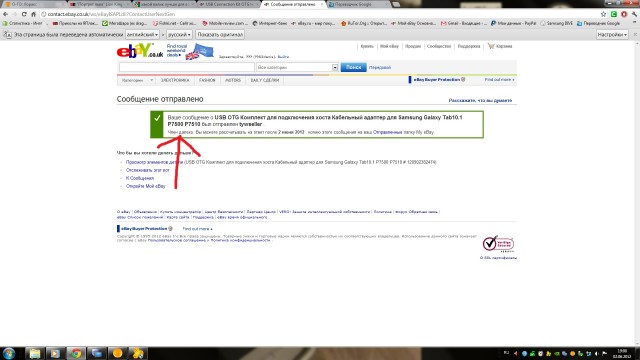Viewport: 640px width, 360px height.
Task: Launch Windows Explorer folder on taskbar
Action: click(35, 353)
